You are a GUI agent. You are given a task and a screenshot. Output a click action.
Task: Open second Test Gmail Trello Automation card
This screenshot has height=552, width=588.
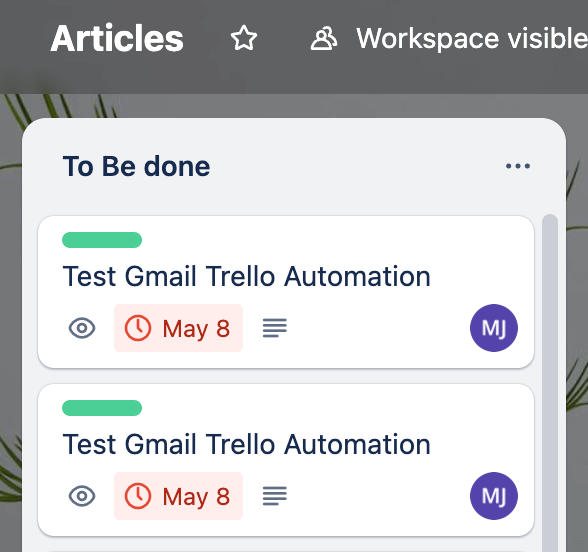pyautogui.click(x=246, y=444)
